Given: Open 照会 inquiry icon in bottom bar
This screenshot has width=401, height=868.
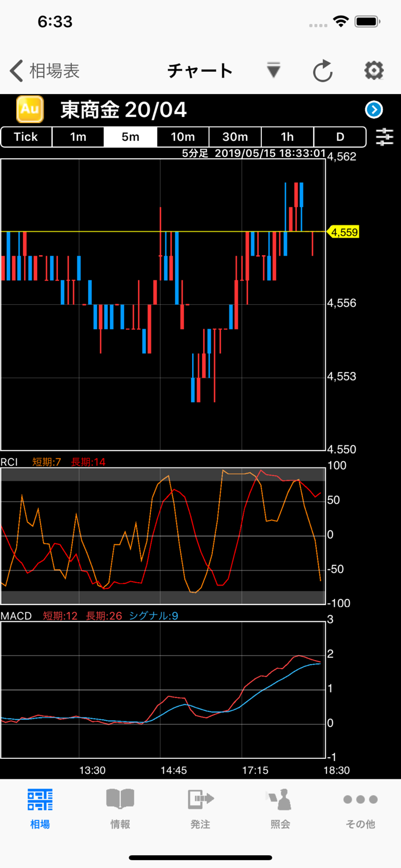Looking at the screenshot, I should 281,808.
